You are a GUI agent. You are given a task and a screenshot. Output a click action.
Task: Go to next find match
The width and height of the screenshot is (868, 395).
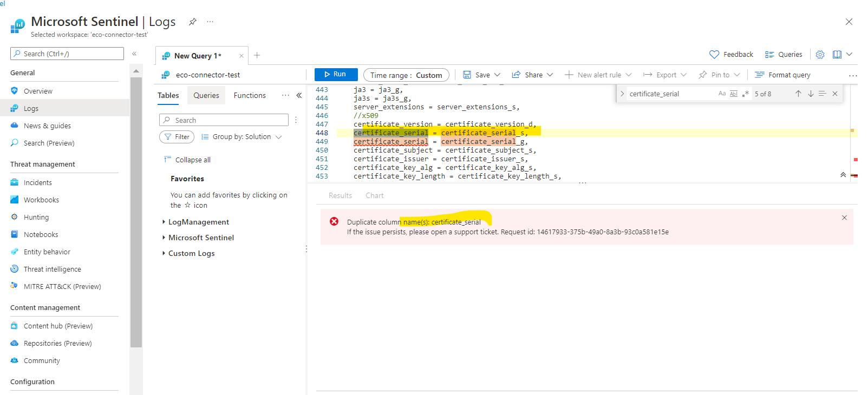coord(811,94)
